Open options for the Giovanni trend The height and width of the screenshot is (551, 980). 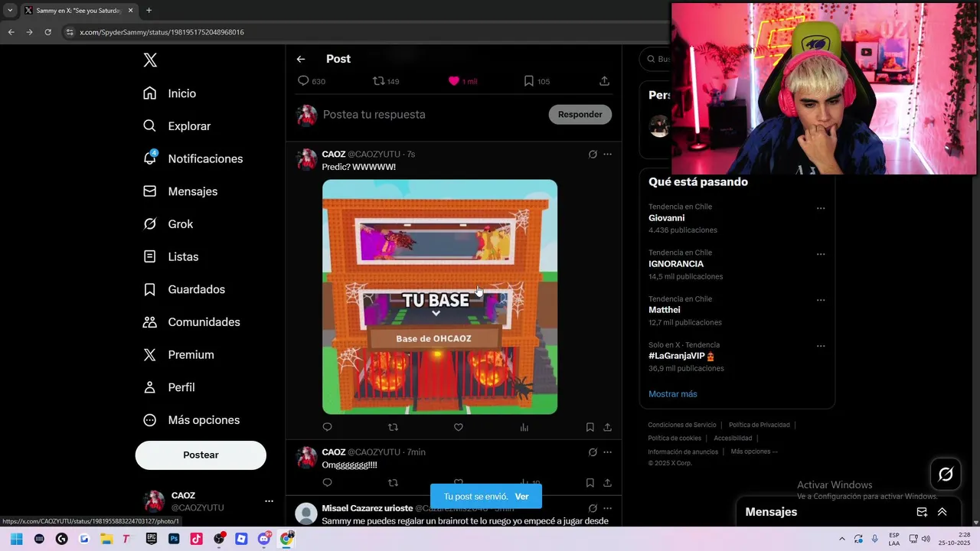click(821, 208)
